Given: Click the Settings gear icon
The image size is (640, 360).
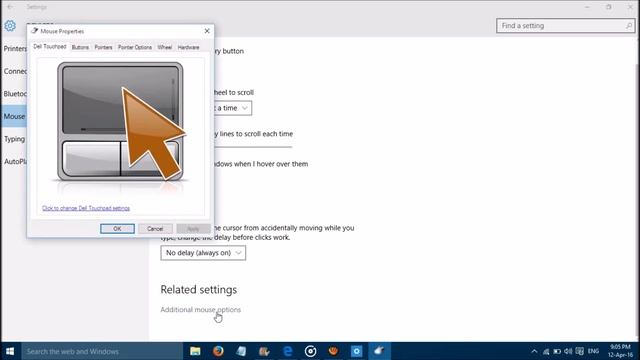Looking at the screenshot, I should pos(10,26).
